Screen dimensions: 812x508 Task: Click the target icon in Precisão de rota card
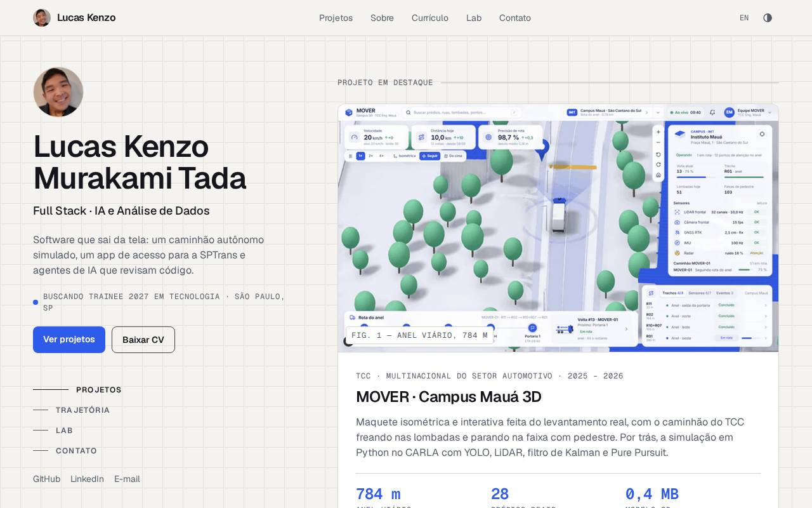click(x=488, y=137)
